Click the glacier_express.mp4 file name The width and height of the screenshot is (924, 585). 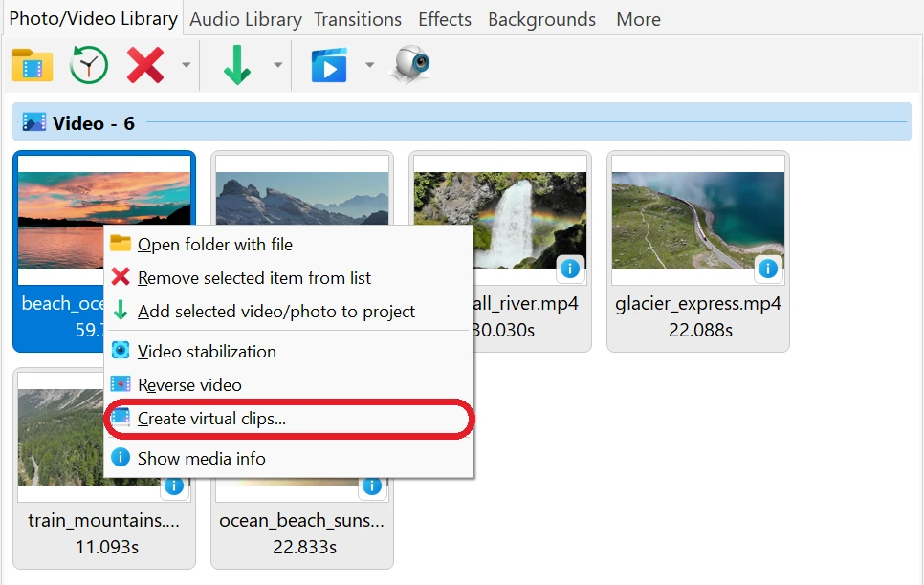(698, 303)
